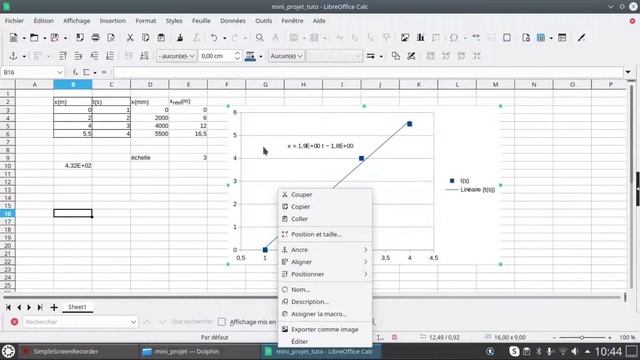Click the KDE application launcher icon
This screenshot has width=640, height=360.
tap(8, 351)
